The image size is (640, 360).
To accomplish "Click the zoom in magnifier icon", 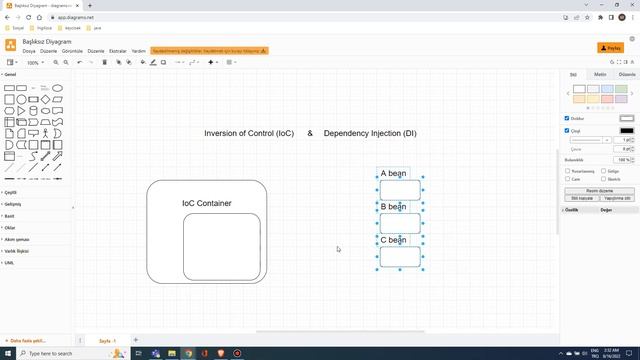I will [x=56, y=62].
